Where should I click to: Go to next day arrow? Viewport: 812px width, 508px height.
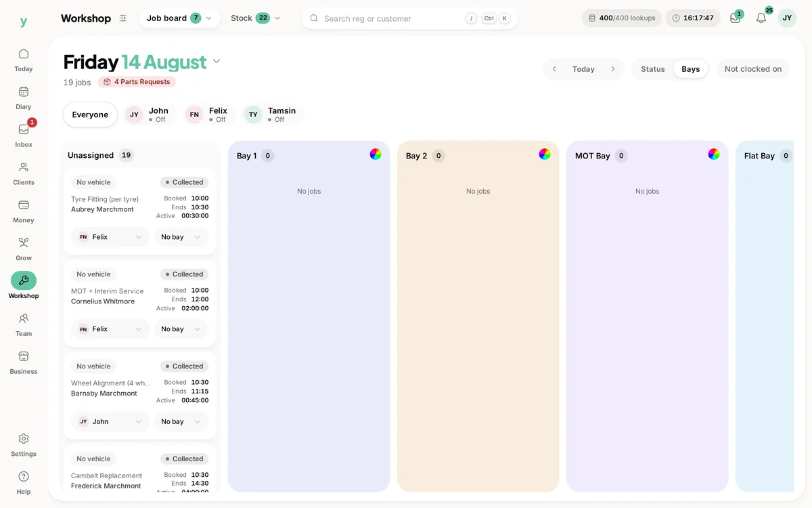click(x=613, y=69)
